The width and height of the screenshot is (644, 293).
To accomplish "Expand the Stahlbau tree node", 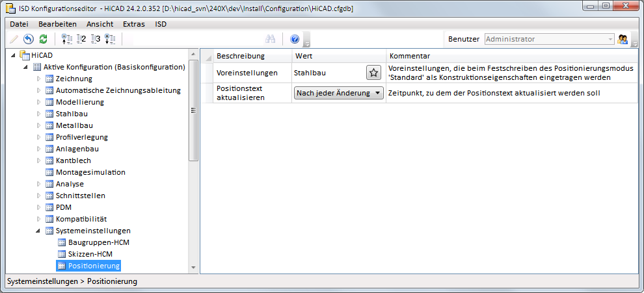I will 39,114.
